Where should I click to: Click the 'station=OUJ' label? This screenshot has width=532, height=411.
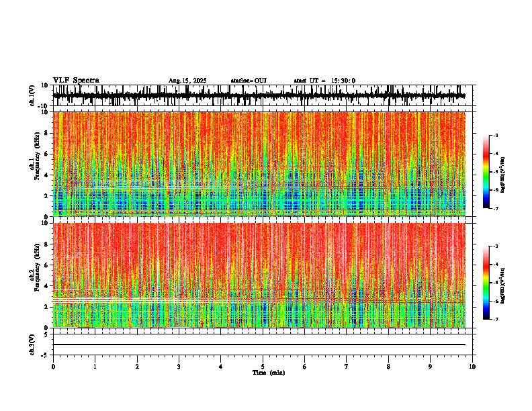coord(249,81)
